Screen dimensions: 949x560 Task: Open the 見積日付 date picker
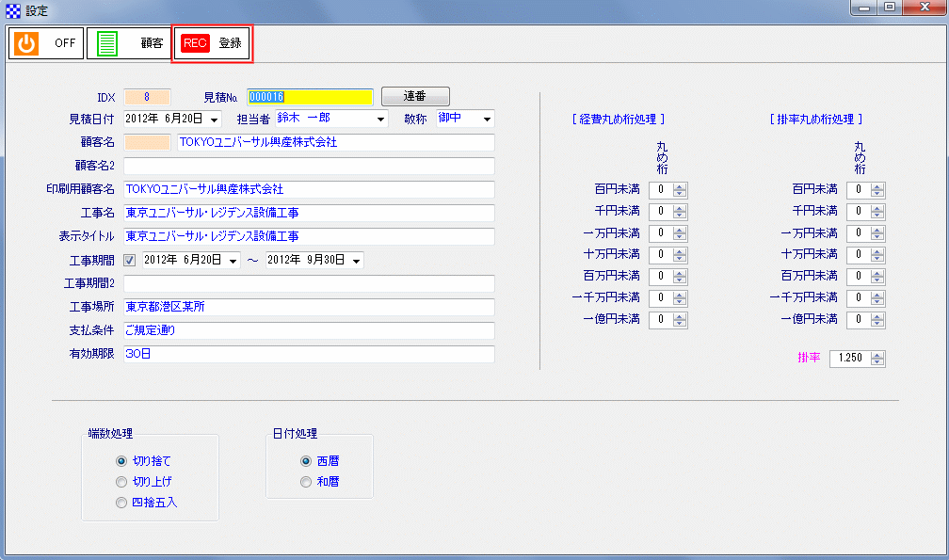pos(214,120)
